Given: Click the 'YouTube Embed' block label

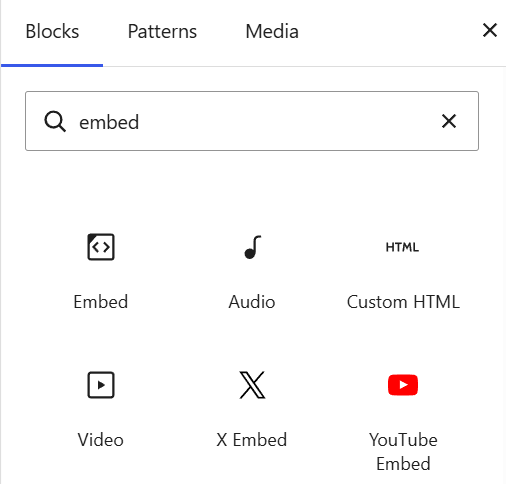Looking at the screenshot, I should coord(403,452).
